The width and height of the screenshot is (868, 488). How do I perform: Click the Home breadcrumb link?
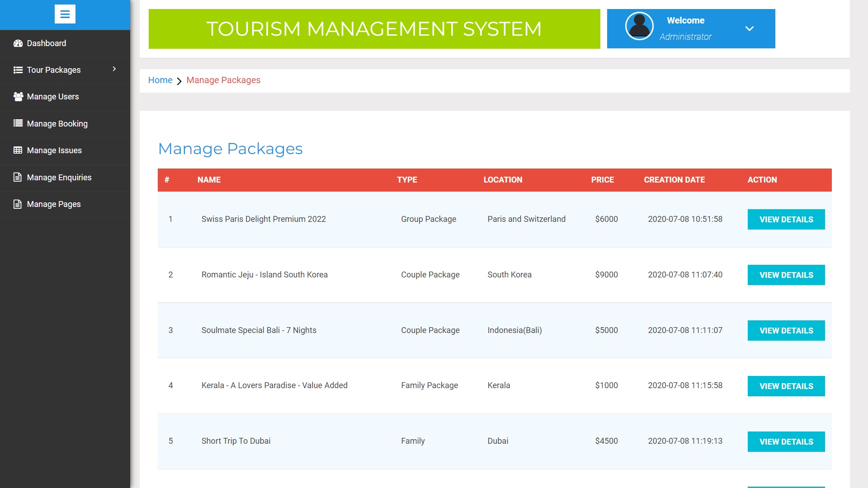pyautogui.click(x=160, y=80)
